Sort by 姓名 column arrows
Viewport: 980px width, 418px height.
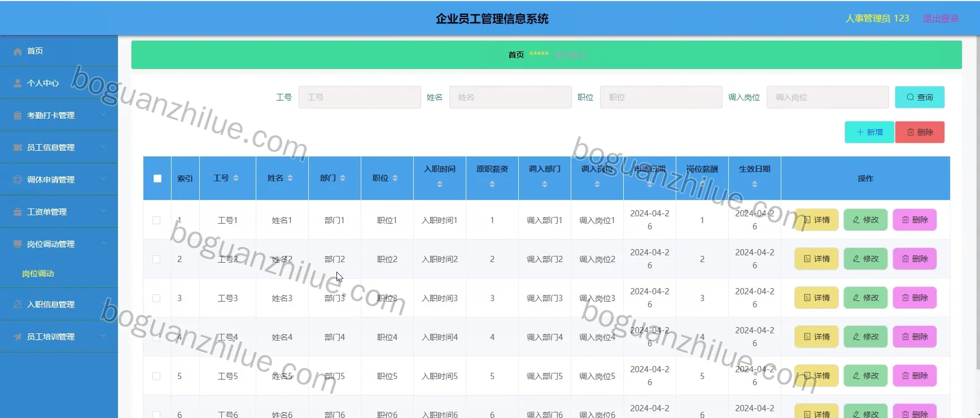[x=290, y=178]
